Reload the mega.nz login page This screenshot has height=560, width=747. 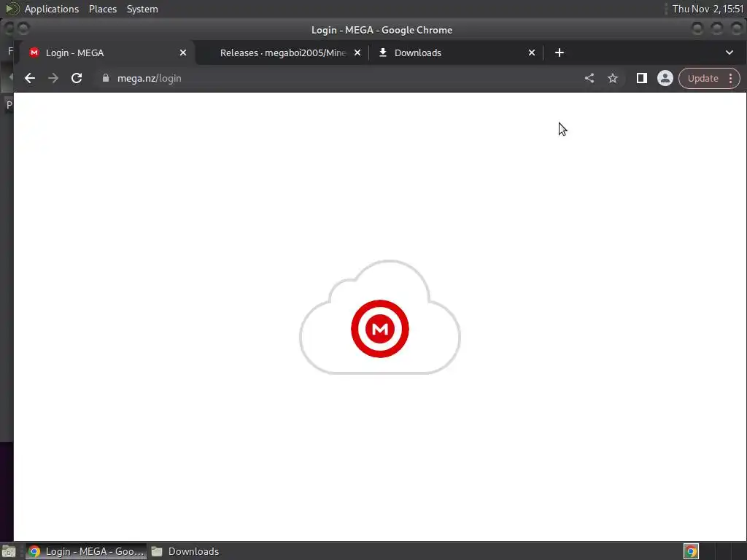click(76, 78)
